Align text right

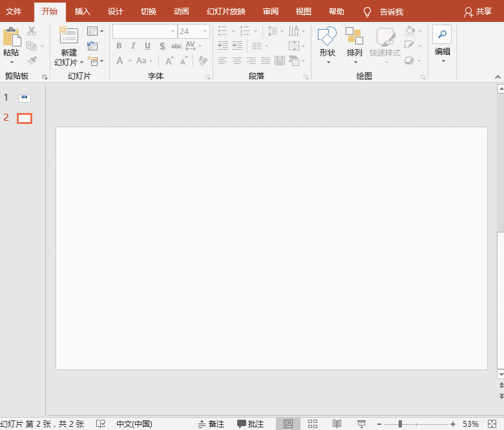[x=251, y=61]
